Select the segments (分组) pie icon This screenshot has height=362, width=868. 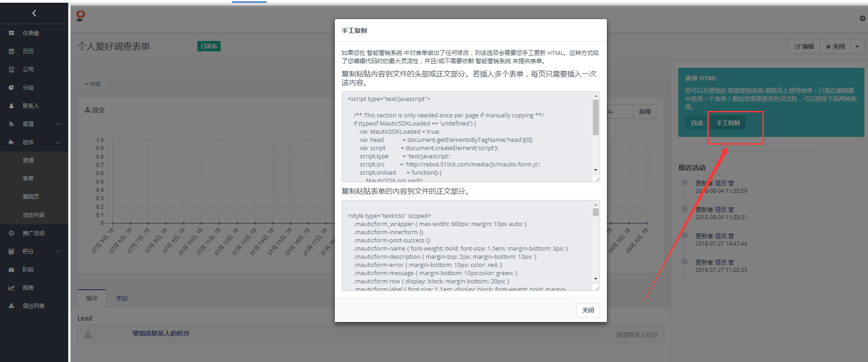pos(11,88)
